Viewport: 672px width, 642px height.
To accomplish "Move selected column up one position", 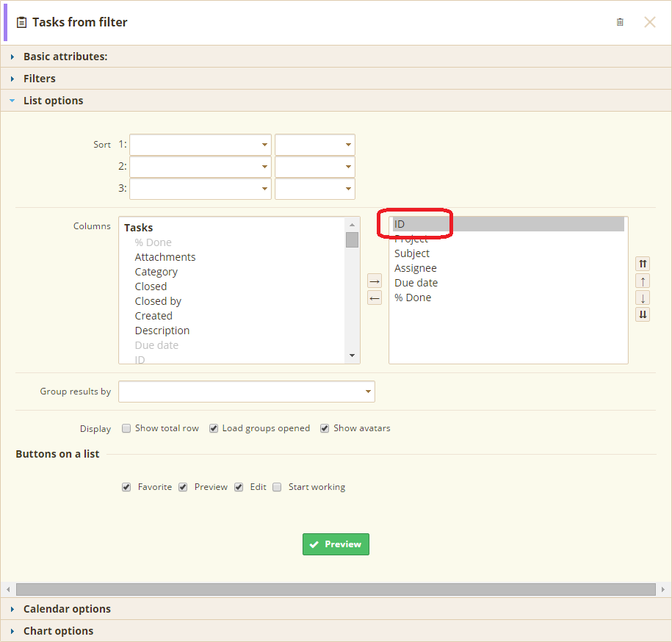I will pos(643,281).
